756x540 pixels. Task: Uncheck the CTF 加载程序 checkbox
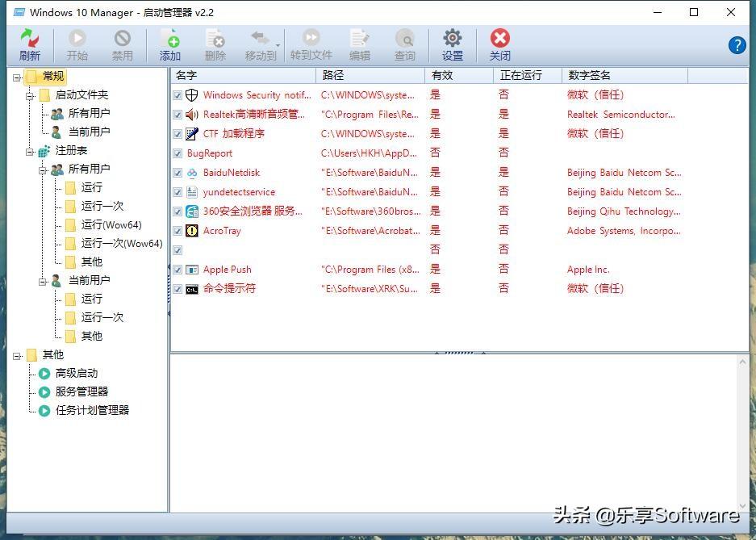point(178,134)
